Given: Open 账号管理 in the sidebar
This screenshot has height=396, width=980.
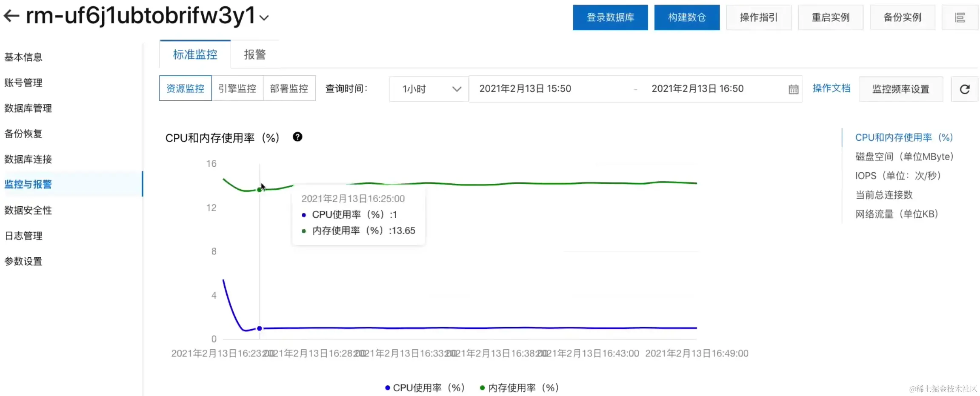Looking at the screenshot, I should (x=23, y=83).
